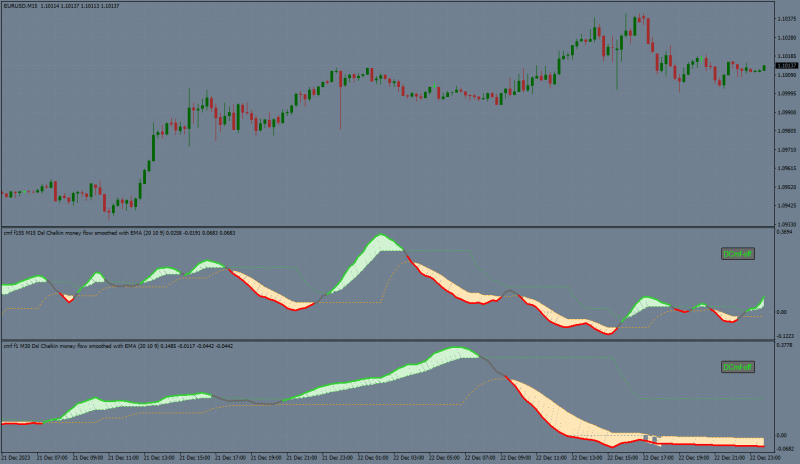Select the current price tag 1.10137
Viewport: 800px width, 464px height.
pyautogui.click(x=786, y=66)
